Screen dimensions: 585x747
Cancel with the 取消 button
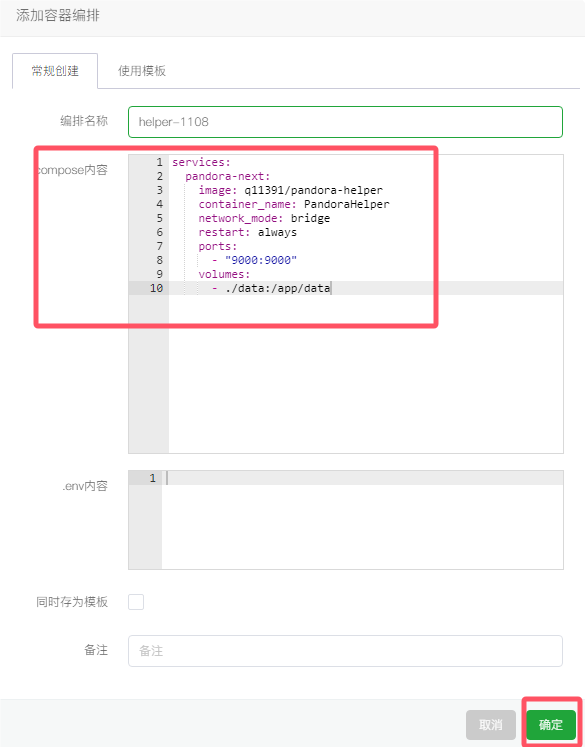pyautogui.click(x=491, y=725)
